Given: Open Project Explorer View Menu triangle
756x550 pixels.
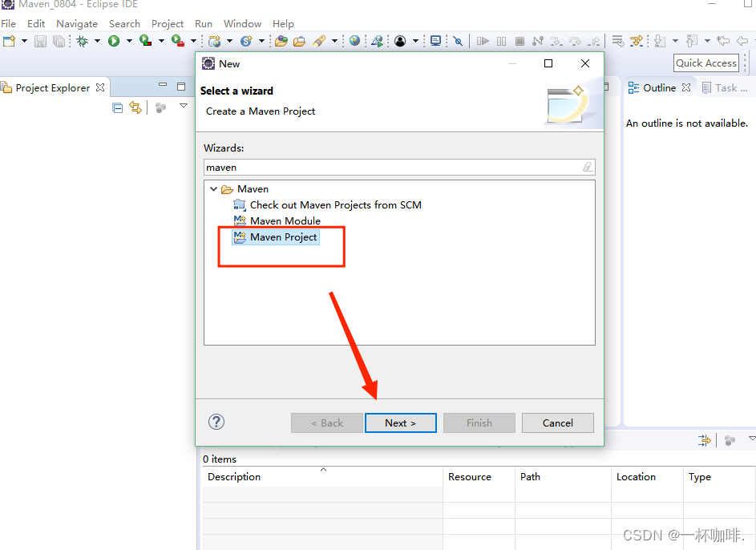Looking at the screenshot, I should [x=184, y=106].
